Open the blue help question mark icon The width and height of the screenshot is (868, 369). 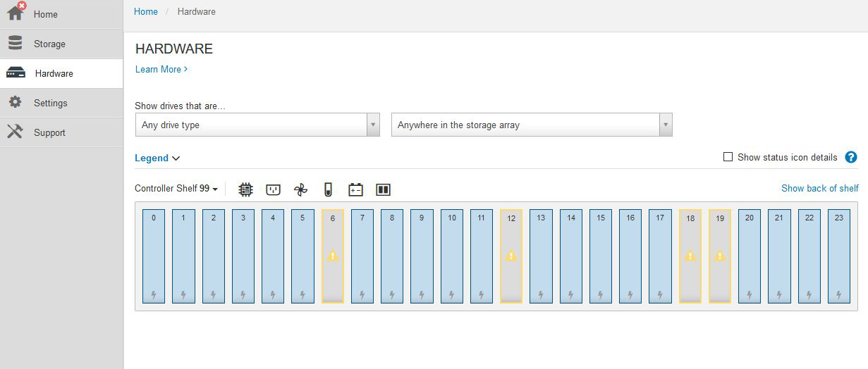click(851, 157)
